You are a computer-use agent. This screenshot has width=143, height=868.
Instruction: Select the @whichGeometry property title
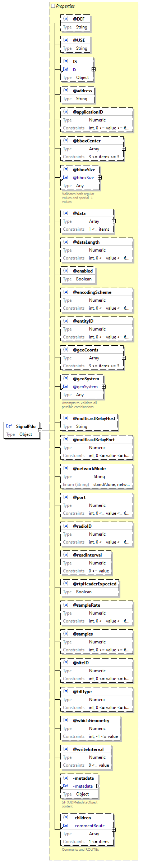91,720
